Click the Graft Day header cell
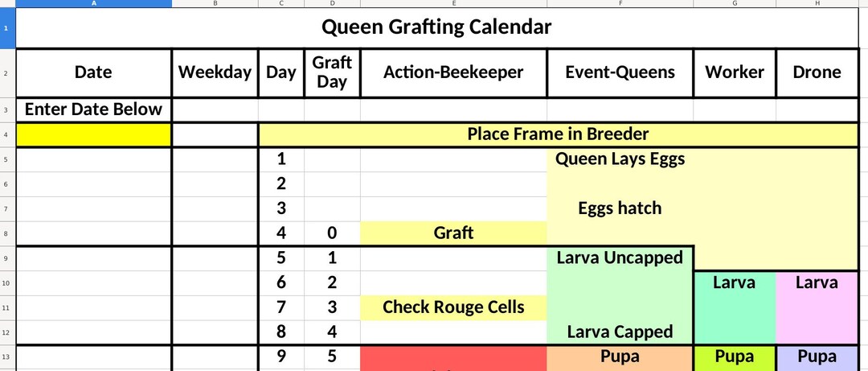This screenshot has width=868, height=371. pyautogui.click(x=332, y=72)
